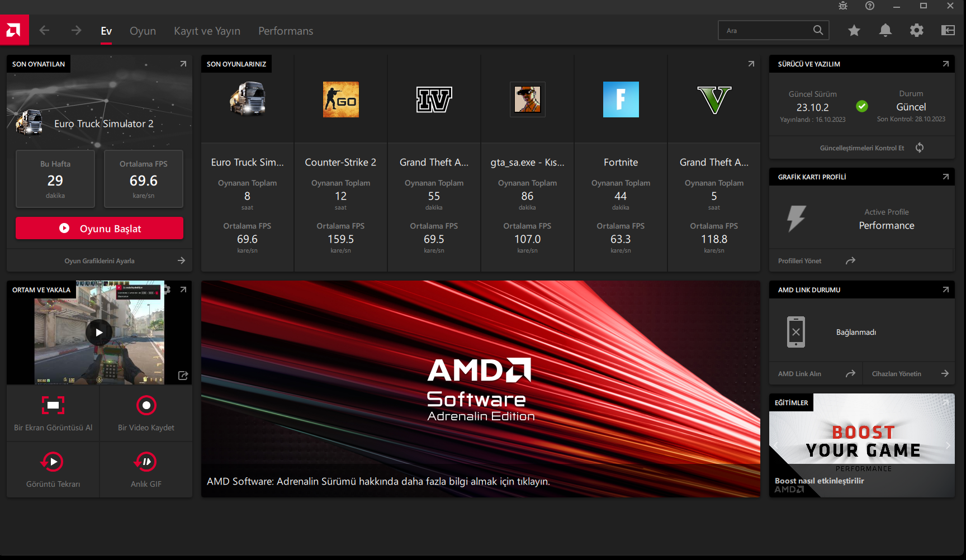Click Güncelleştirmeleri Kontrol Et
Image resolution: width=966 pixels, height=560 pixels.
(x=862, y=148)
